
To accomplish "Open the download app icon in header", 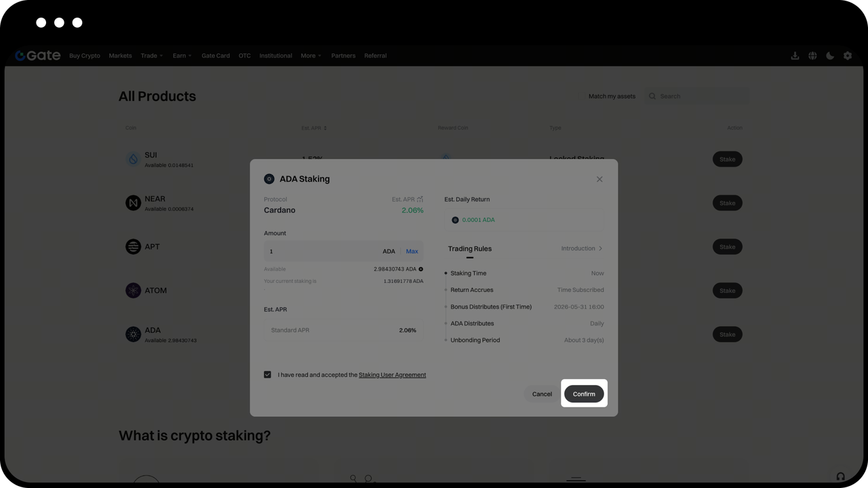I will [795, 56].
